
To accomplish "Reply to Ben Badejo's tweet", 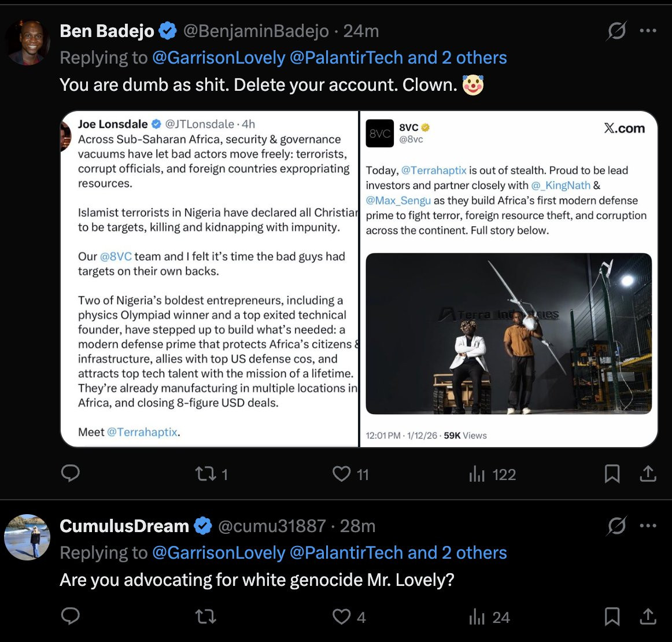I will coord(71,474).
